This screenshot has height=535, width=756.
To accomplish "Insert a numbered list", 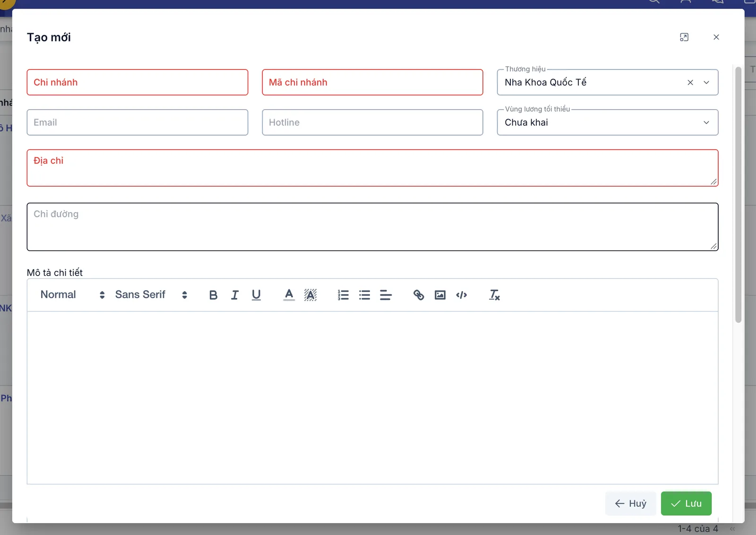I will point(343,295).
